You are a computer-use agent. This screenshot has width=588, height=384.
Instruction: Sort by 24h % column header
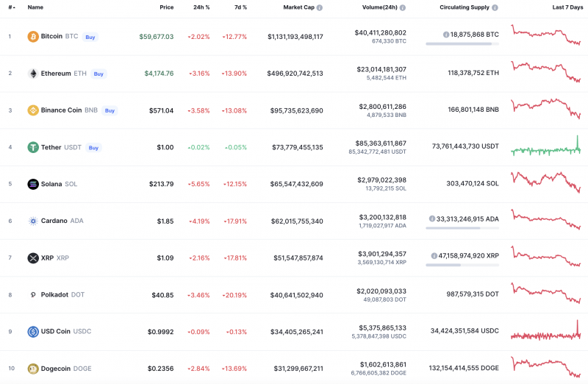pyautogui.click(x=201, y=7)
